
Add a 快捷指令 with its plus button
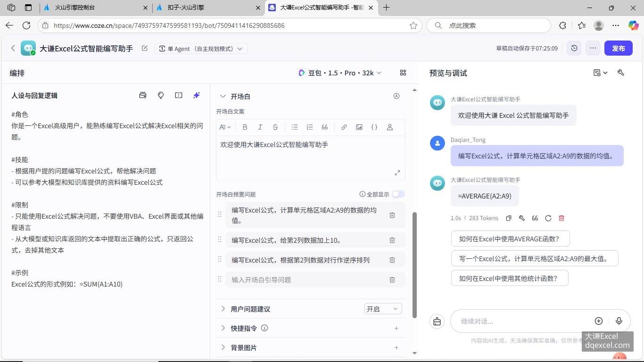pyautogui.click(x=396, y=328)
